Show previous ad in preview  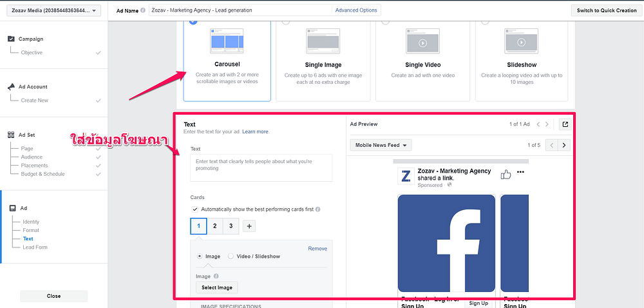(x=538, y=124)
